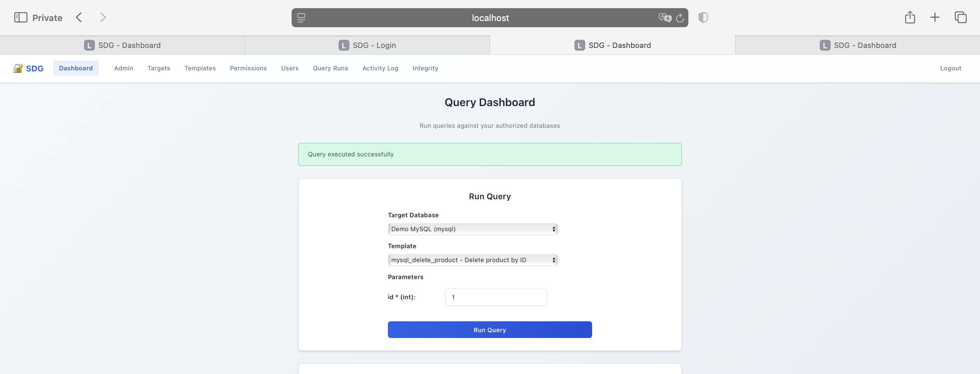Open the Share sheet icon
The height and width of the screenshot is (374, 980).
coord(910,17)
